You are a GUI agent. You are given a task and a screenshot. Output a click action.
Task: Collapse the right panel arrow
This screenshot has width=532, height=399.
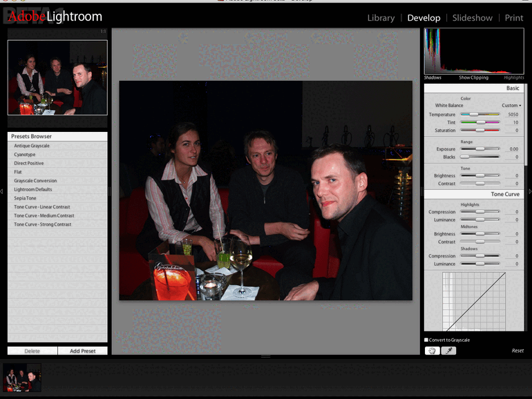[x=530, y=191]
